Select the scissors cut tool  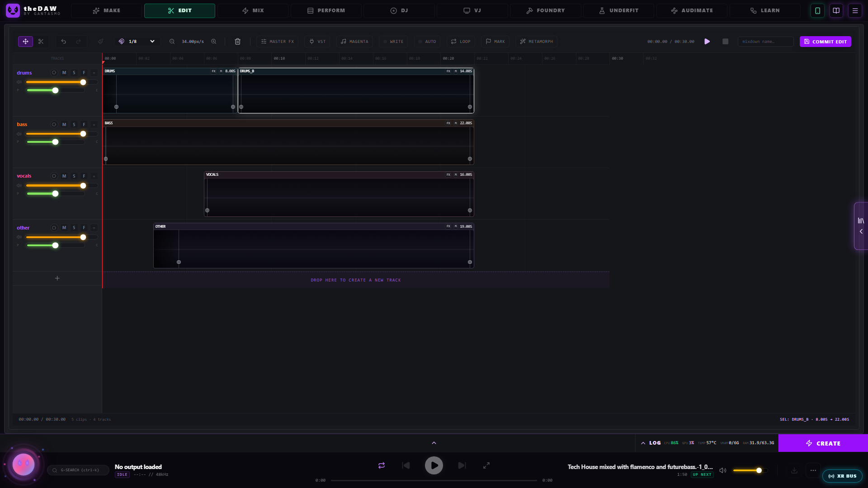coord(41,42)
